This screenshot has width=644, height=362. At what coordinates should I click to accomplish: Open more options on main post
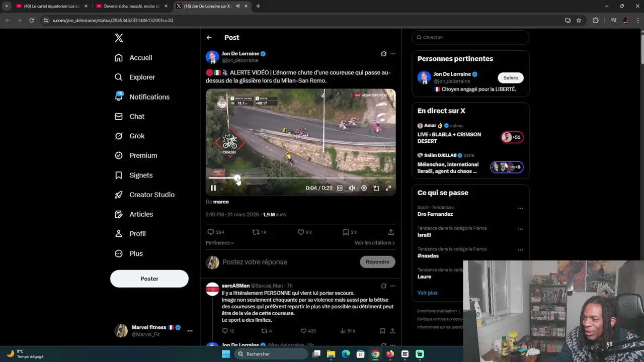[392, 54]
